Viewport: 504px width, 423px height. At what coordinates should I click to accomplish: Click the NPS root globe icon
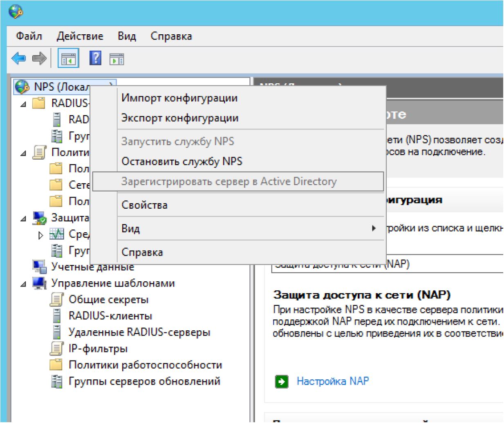pyautogui.click(x=22, y=87)
